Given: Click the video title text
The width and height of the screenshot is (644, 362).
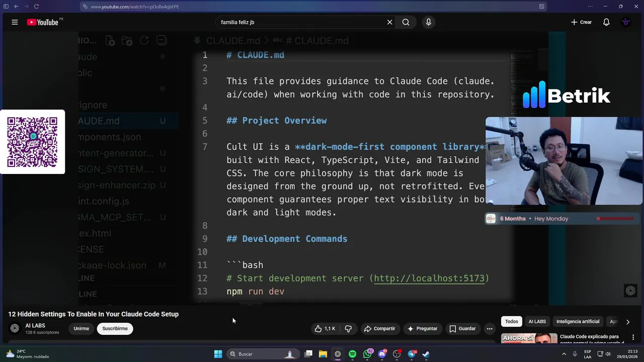Looking at the screenshot, I should point(93,314).
